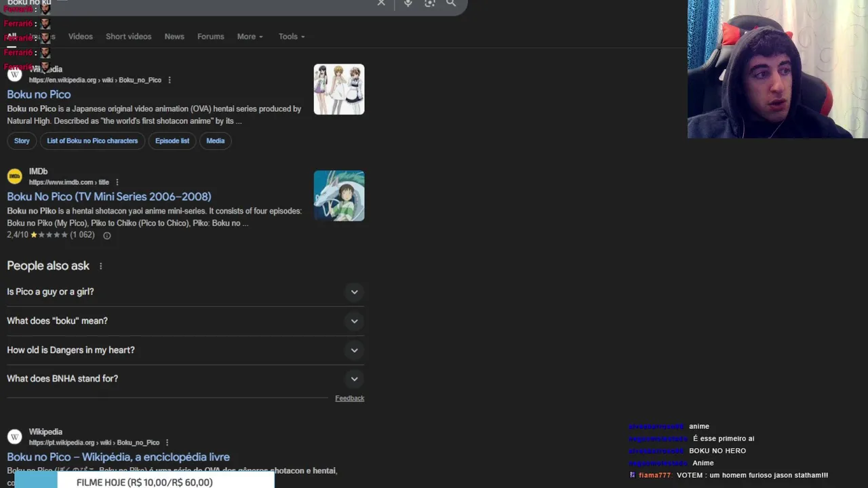Start voice search with the microphone icon
Viewport: 868px width, 488px height.
tap(408, 3)
